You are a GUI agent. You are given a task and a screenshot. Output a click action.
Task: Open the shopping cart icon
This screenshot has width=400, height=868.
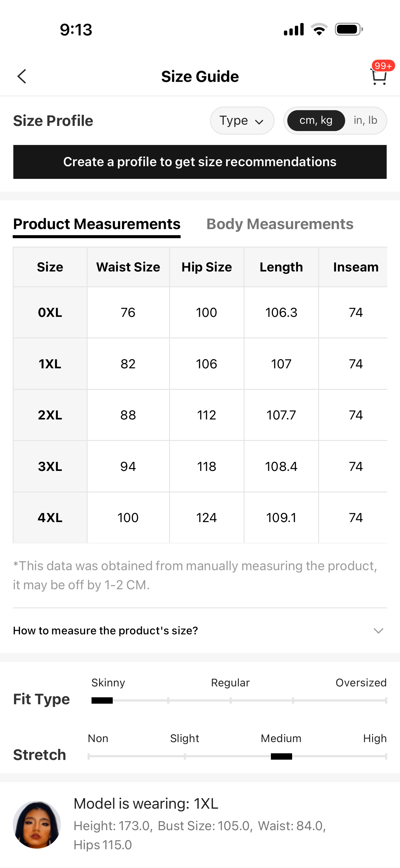378,77
